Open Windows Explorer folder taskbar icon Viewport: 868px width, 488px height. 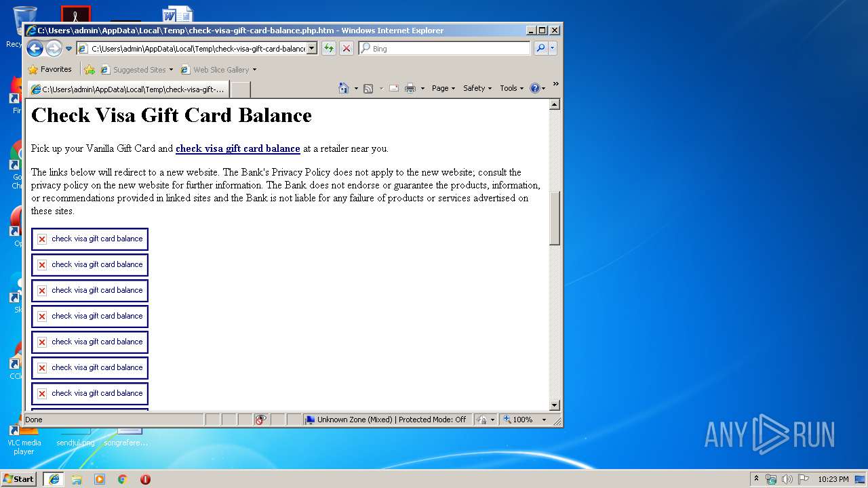(x=77, y=479)
